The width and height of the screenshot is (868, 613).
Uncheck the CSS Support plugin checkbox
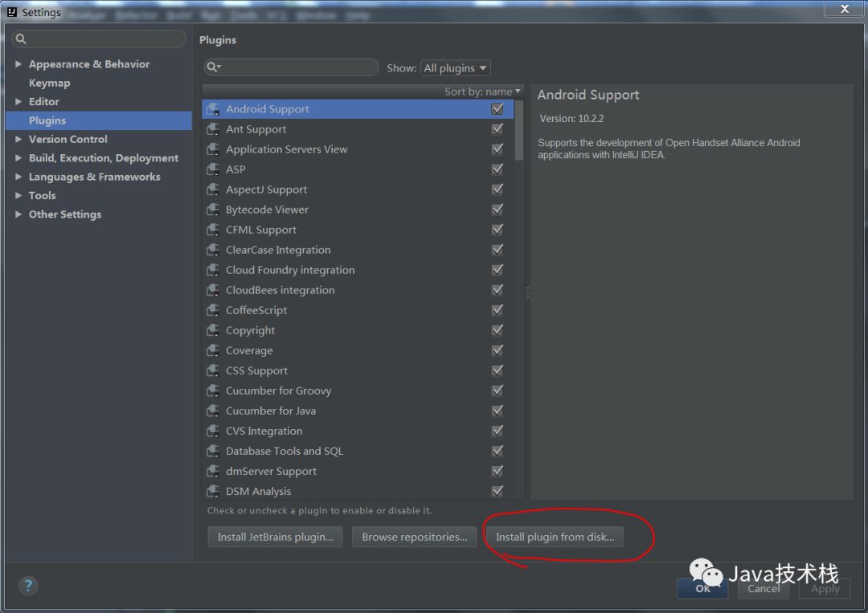tap(497, 370)
